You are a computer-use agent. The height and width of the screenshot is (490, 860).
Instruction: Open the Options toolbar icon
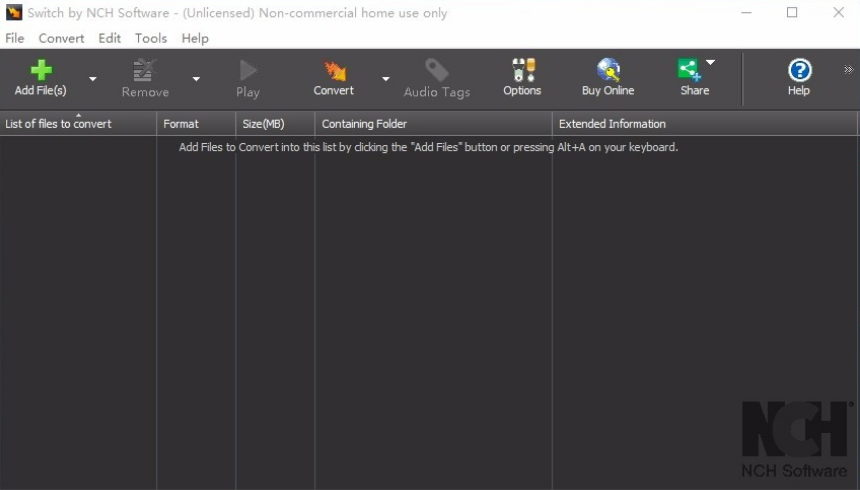pos(523,70)
